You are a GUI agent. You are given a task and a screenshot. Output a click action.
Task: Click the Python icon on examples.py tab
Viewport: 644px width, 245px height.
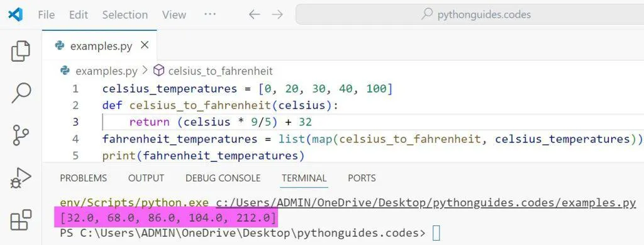click(60, 45)
